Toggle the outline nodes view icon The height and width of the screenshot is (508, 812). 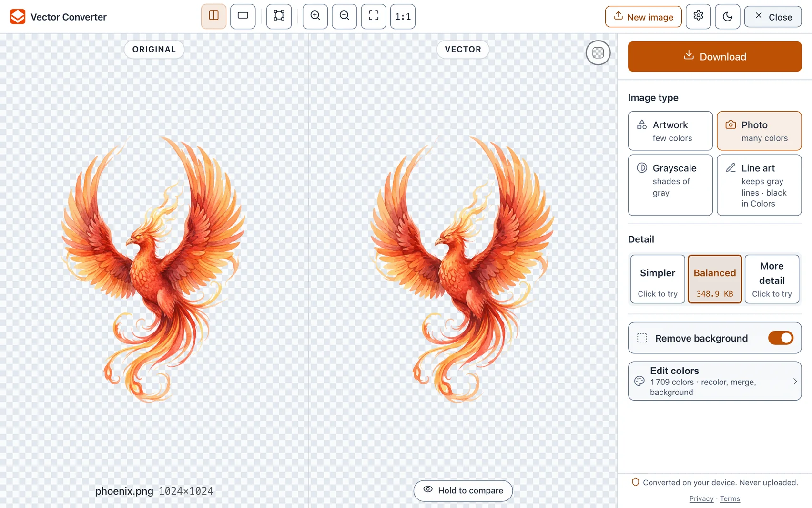click(279, 16)
